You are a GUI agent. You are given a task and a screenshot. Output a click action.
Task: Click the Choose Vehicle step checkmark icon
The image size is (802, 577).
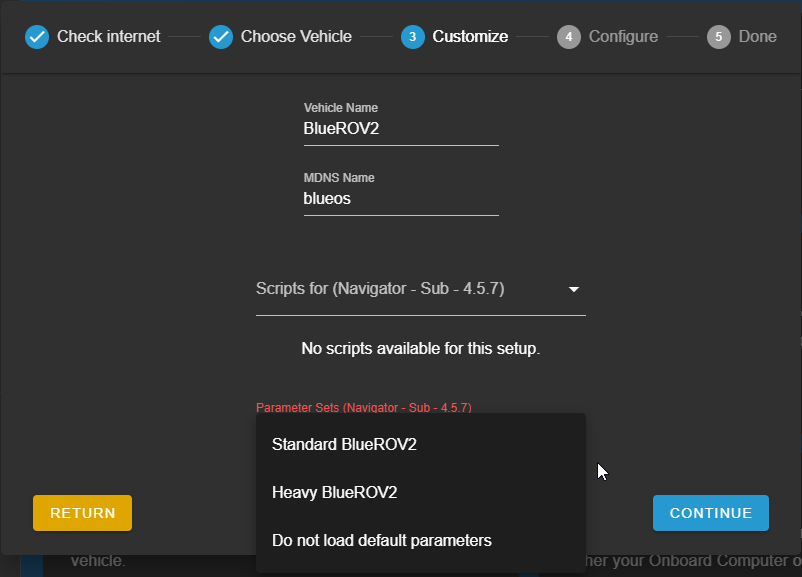(x=221, y=37)
